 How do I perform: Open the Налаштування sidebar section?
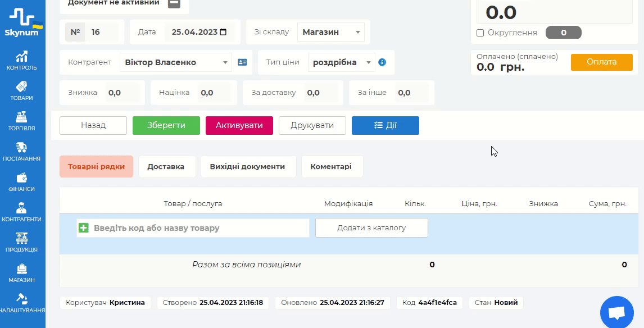pos(22,304)
